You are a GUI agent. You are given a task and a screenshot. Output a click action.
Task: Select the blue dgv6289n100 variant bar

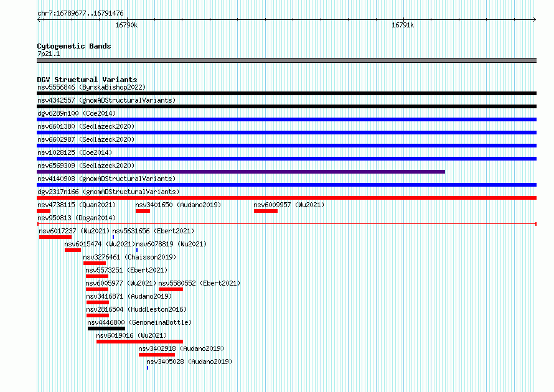point(286,119)
